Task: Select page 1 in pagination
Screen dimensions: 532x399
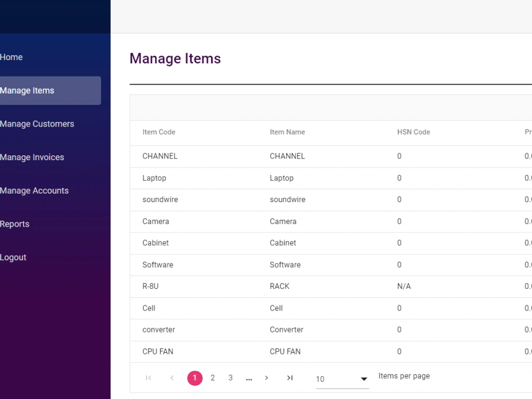Action: pos(195,378)
